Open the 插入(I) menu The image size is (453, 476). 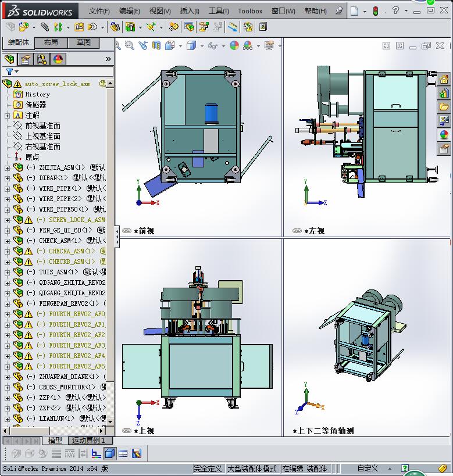pos(190,11)
